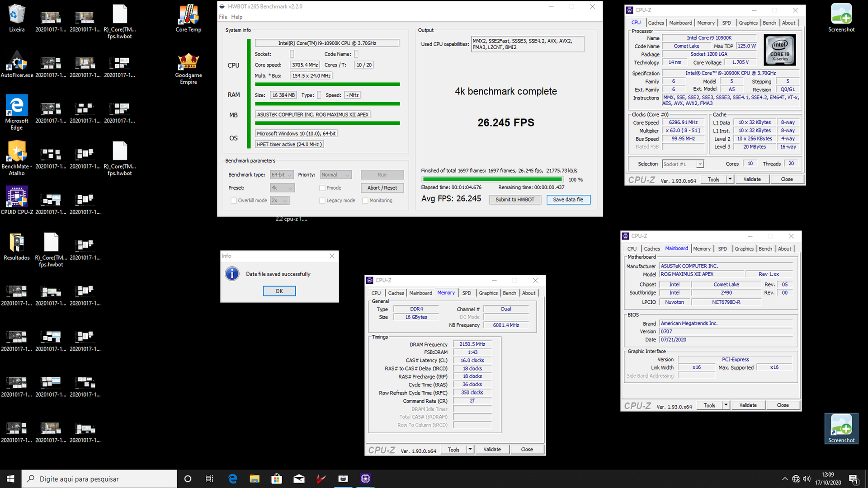Open File Explorer from the taskbar
The height and width of the screenshot is (488, 868).
[255, 479]
